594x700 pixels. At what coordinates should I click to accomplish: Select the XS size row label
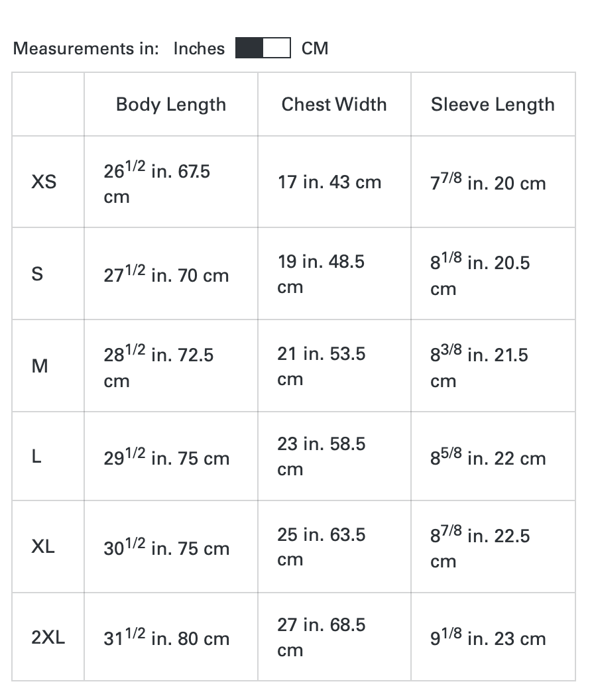tap(44, 182)
